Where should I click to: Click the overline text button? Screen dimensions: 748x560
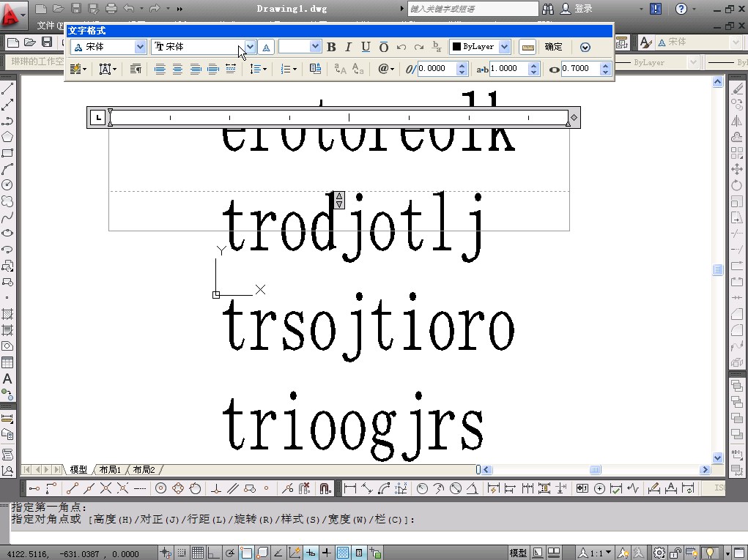pos(383,47)
